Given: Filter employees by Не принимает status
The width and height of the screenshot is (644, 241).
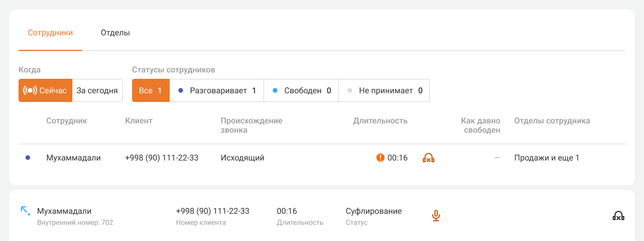Looking at the screenshot, I should pyautogui.click(x=384, y=90).
